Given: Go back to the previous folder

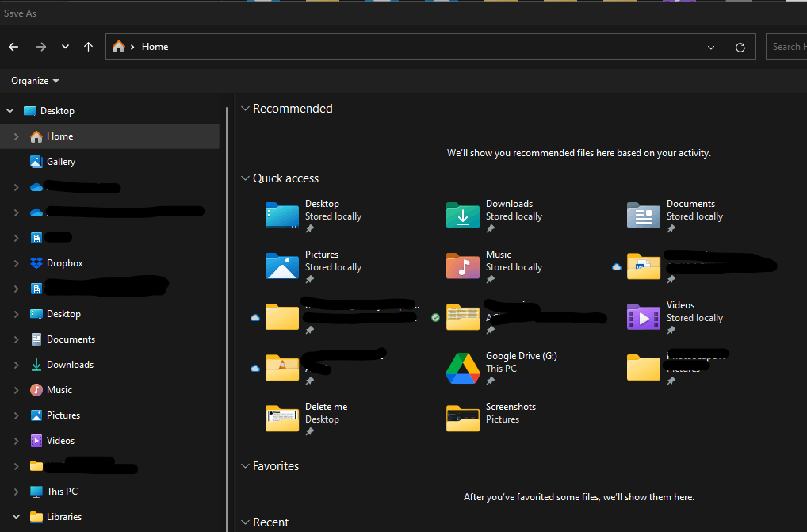Looking at the screenshot, I should point(13,46).
